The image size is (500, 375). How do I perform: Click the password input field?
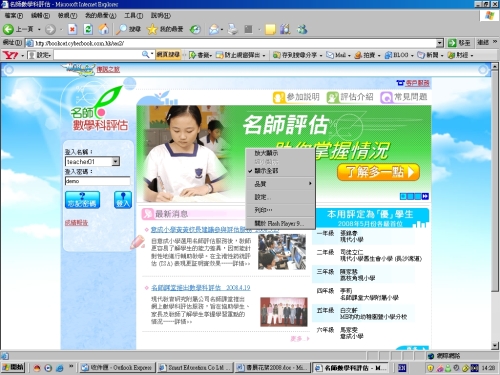[x=97, y=181]
